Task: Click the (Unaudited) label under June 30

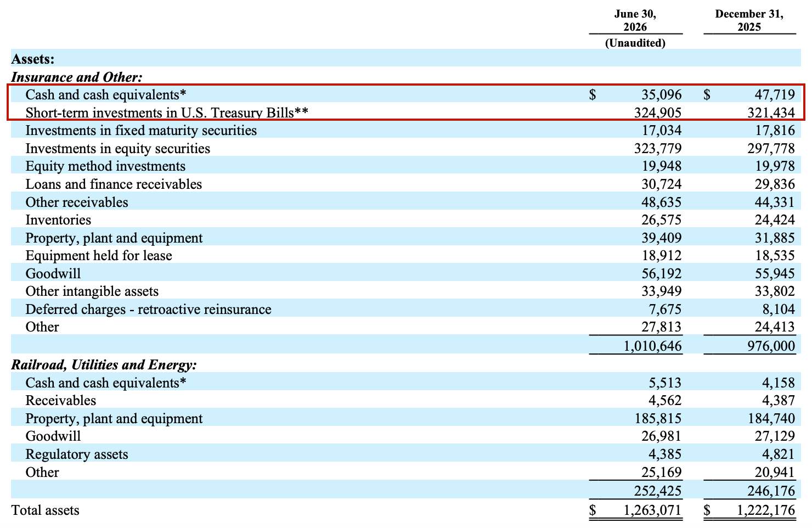Action: [635, 43]
